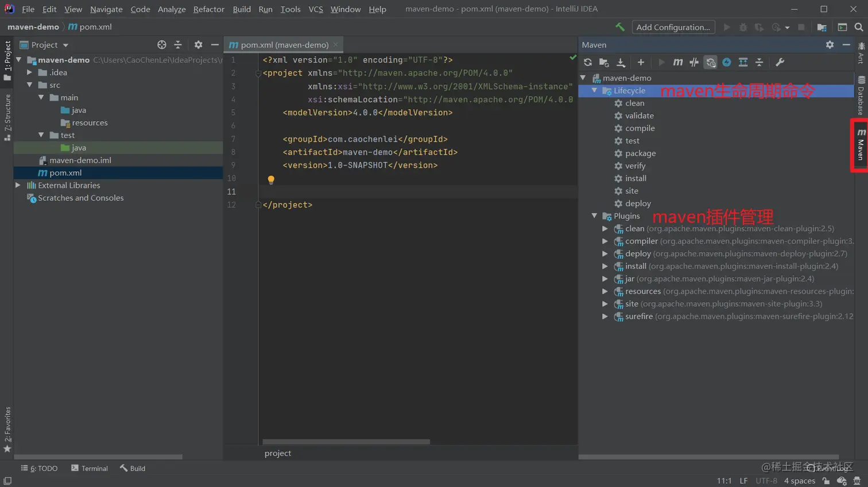This screenshot has height=487, width=868.
Task: Select the 'package' lifecycle goal
Action: 640,153
